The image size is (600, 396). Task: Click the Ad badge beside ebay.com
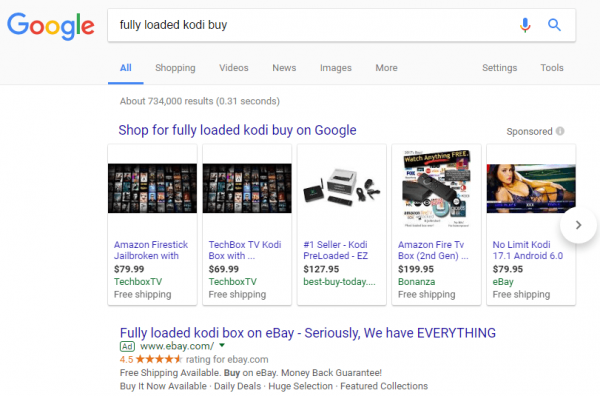coord(127,347)
